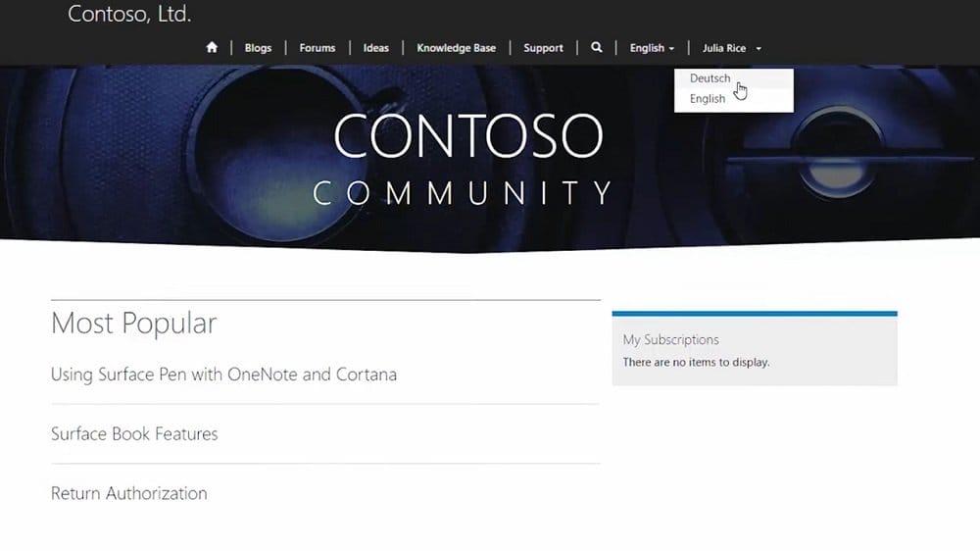Select Deutsch from the language list

[x=710, y=78]
